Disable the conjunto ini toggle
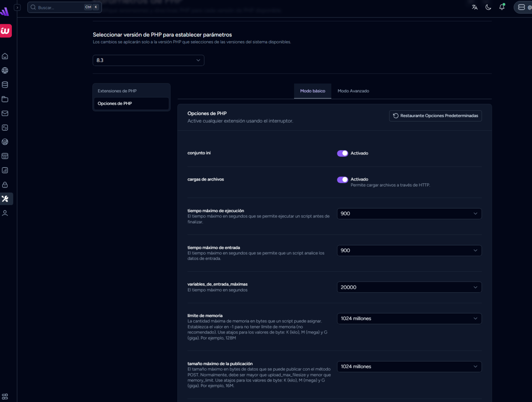The image size is (532, 402). coord(342,153)
